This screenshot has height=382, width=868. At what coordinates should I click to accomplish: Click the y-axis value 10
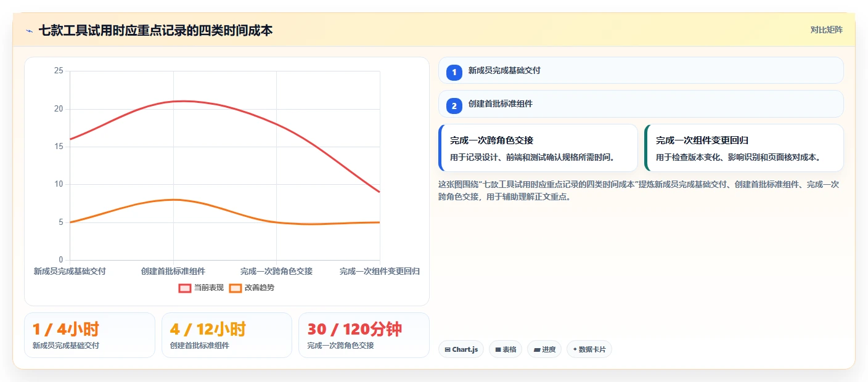click(59, 184)
